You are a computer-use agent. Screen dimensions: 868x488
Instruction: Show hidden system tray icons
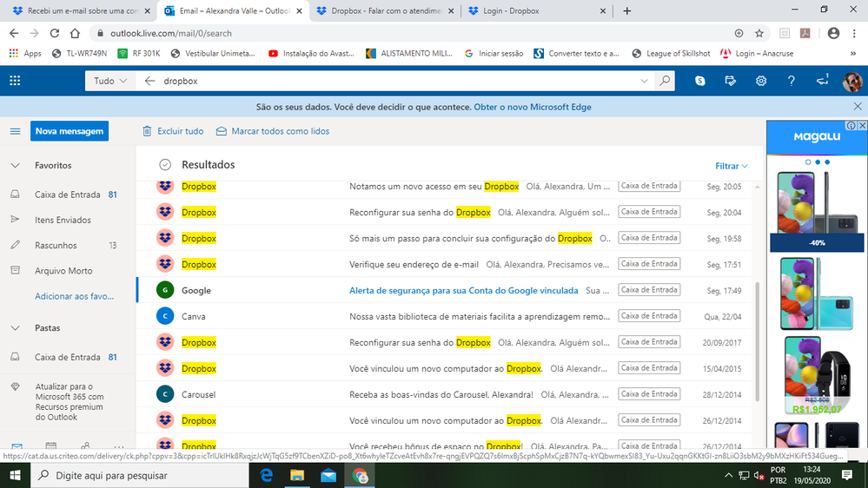click(x=728, y=475)
